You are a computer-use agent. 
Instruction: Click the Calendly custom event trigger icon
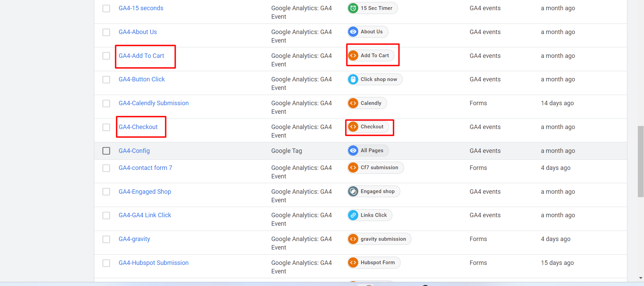coord(353,103)
